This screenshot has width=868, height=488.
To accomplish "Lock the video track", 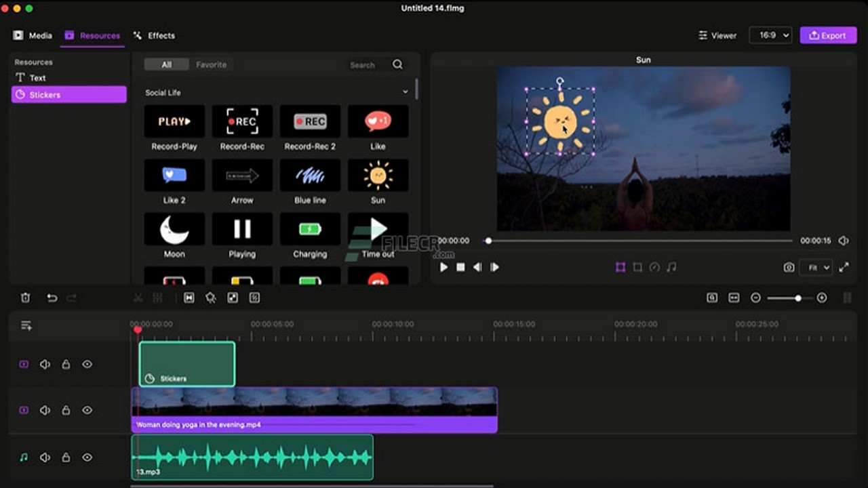I will click(66, 410).
